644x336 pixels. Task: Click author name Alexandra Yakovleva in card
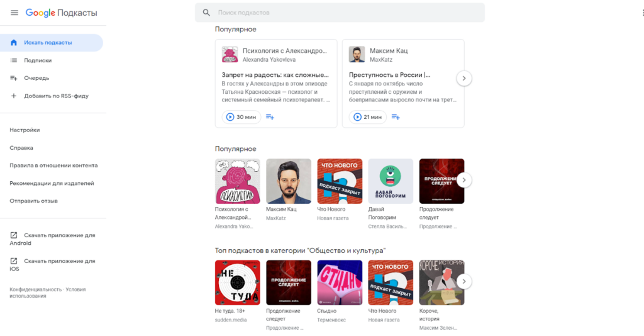(269, 60)
